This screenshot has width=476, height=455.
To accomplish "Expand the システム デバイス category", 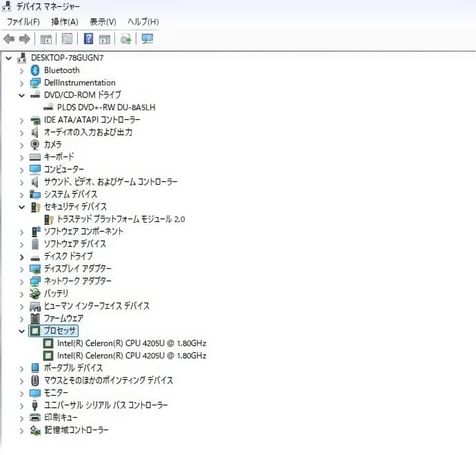I will [x=21, y=194].
